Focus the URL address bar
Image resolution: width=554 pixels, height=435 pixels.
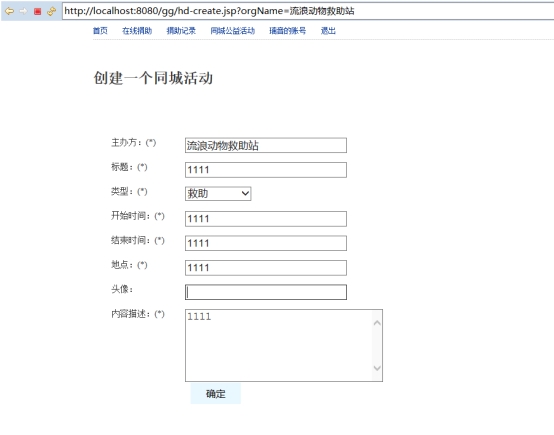[x=307, y=11]
